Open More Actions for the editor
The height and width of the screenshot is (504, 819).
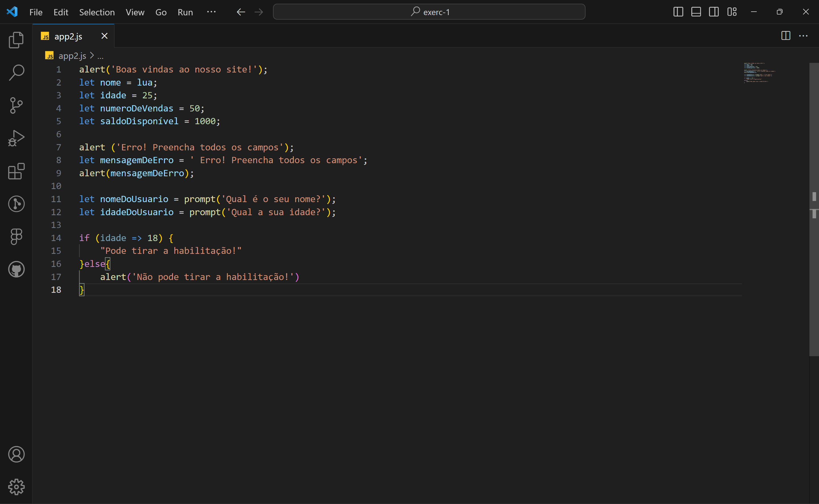[x=803, y=36]
